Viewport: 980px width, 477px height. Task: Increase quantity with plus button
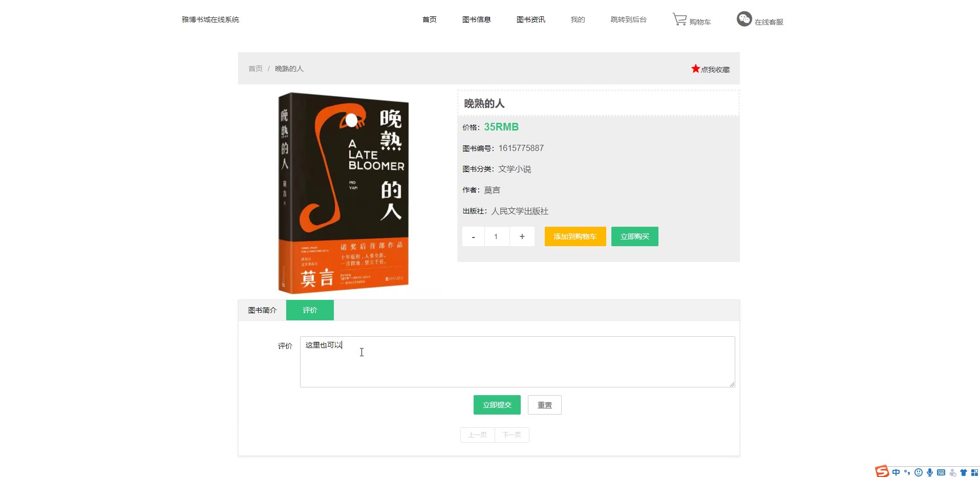522,236
